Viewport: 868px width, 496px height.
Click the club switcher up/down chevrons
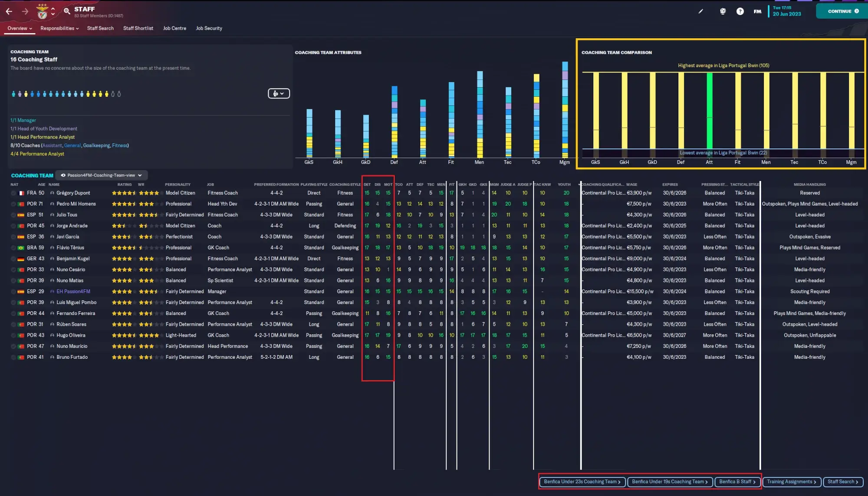tap(53, 11)
